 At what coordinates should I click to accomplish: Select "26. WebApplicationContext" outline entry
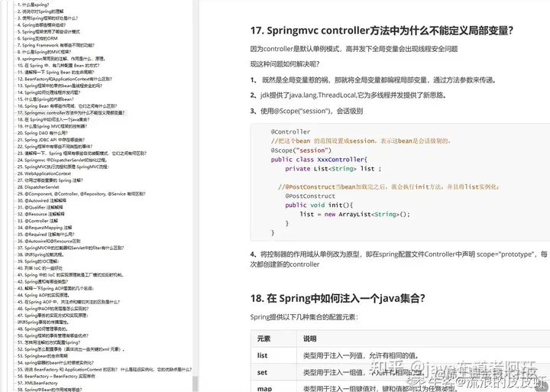tap(44, 173)
